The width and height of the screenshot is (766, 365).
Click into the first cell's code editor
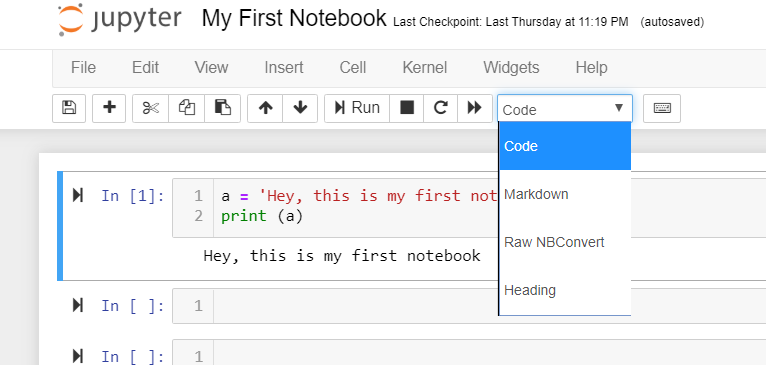(469, 208)
